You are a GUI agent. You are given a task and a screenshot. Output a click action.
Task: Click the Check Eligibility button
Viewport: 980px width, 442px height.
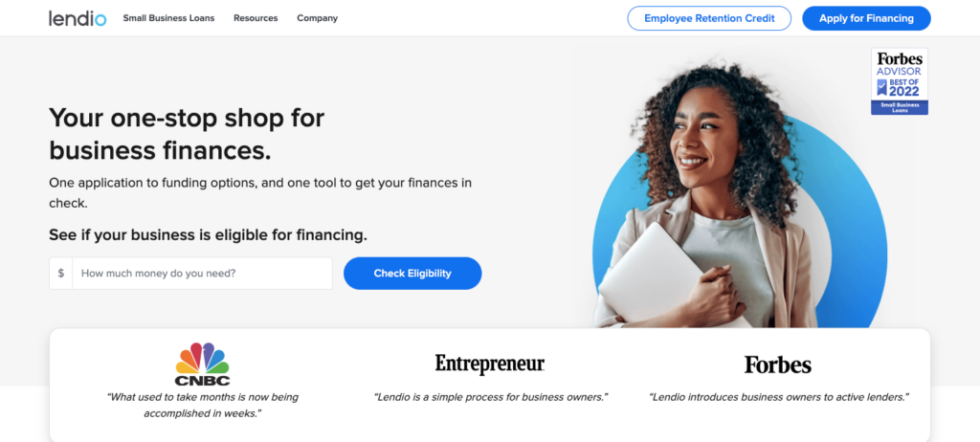point(412,274)
